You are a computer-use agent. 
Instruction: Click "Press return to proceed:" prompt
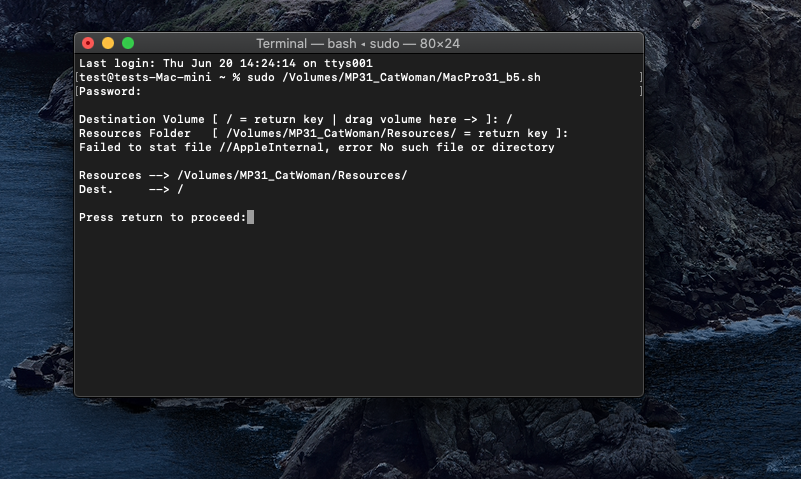coord(162,217)
